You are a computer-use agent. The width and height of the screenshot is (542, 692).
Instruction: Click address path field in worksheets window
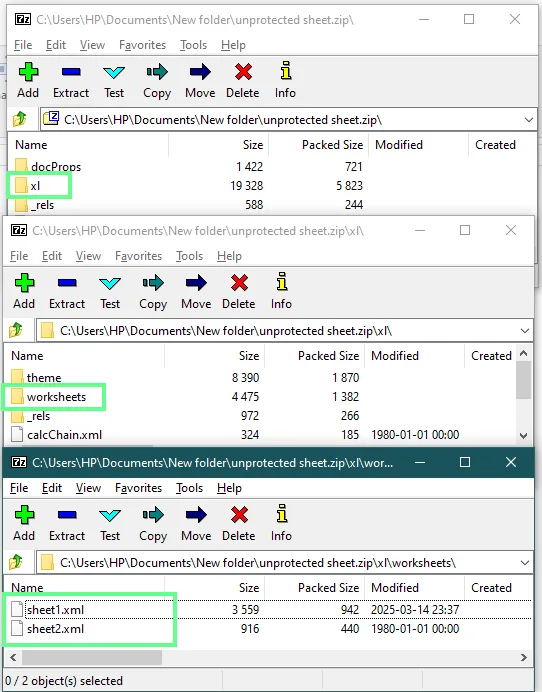284,563
